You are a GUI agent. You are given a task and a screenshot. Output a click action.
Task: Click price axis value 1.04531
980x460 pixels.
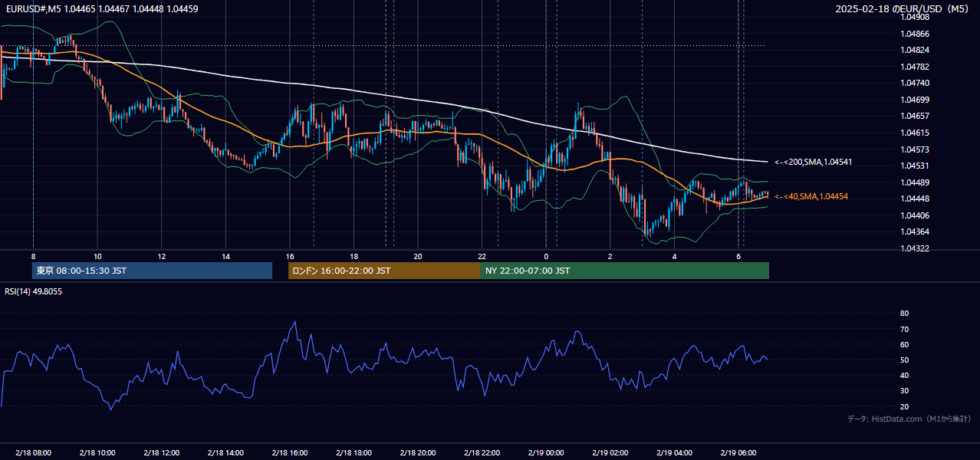[x=916, y=166]
